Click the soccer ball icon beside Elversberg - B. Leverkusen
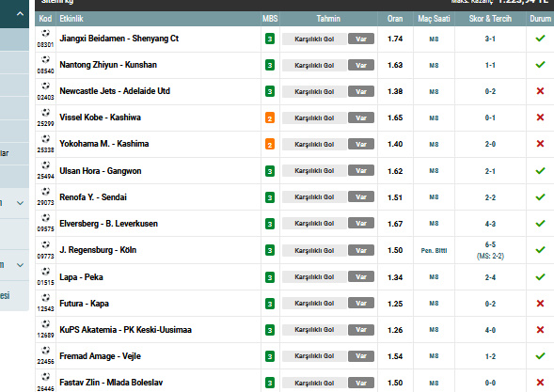Viewport: 554px width, 392px height. (x=45, y=218)
